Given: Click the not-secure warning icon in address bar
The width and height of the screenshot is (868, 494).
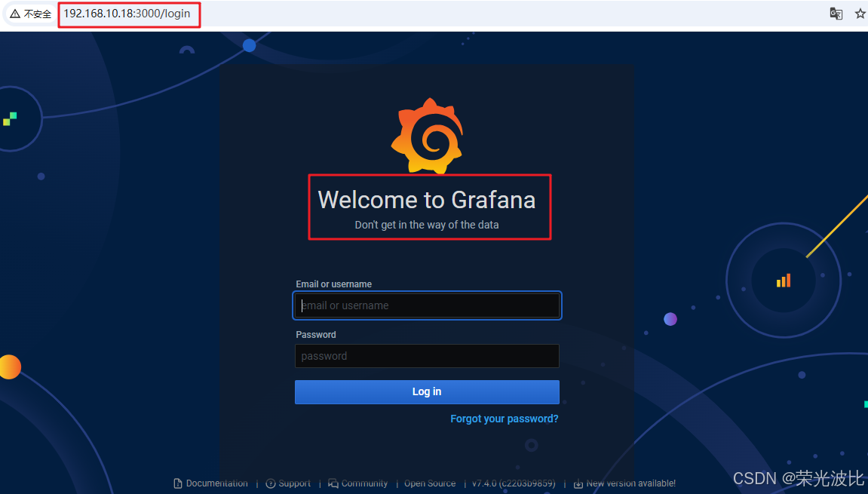Looking at the screenshot, I should click(15, 14).
